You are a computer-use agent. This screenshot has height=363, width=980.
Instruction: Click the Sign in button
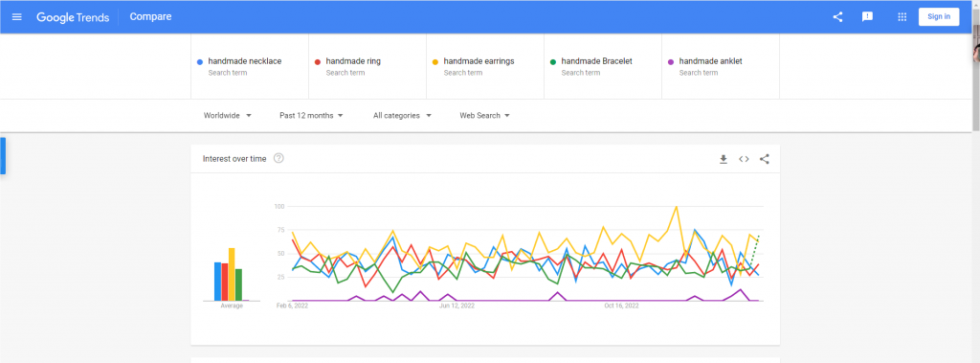coord(939,17)
